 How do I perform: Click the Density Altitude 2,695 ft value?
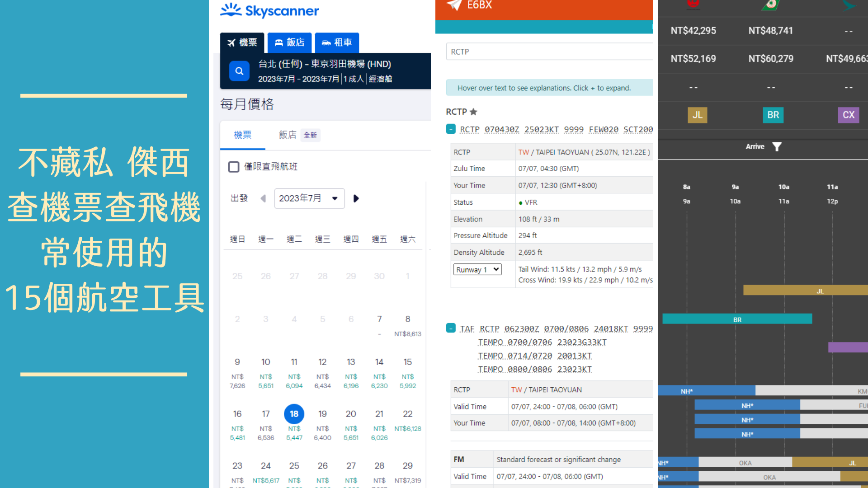point(530,253)
